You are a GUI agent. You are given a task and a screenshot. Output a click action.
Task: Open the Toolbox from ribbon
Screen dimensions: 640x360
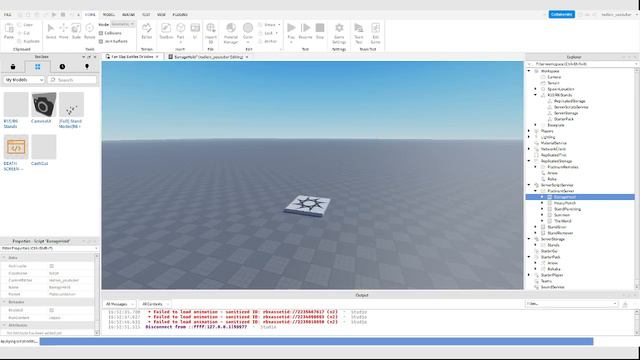click(x=166, y=31)
